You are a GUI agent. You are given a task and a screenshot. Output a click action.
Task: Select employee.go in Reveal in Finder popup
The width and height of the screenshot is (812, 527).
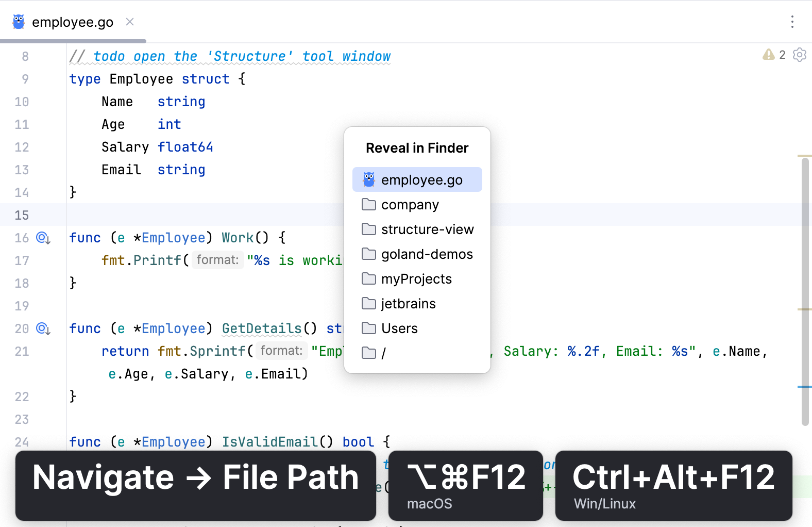point(421,180)
